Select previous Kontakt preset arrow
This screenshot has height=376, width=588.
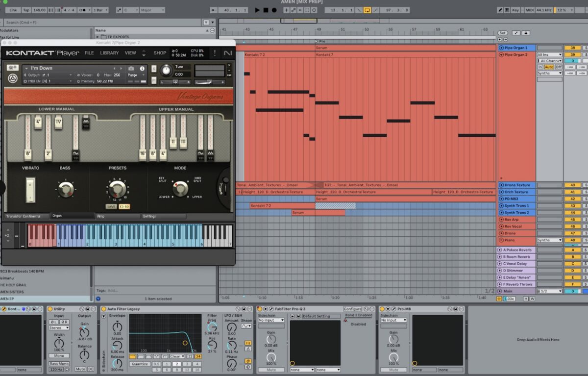point(115,68)
